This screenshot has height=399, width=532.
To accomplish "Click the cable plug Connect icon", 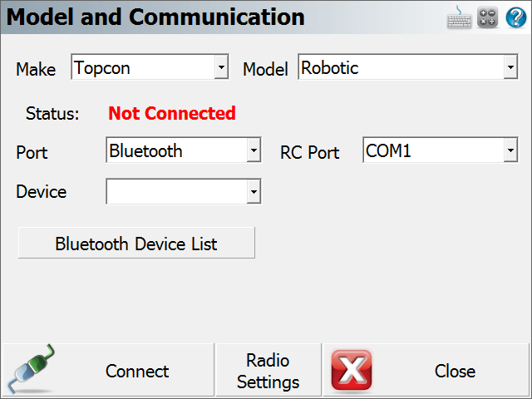I will click(x=31, y=369).
